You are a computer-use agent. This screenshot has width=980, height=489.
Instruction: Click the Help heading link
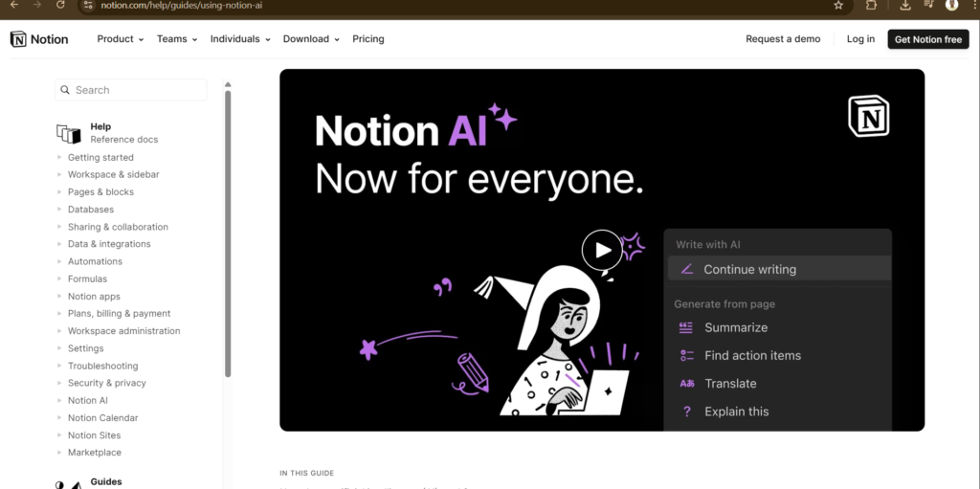point(100,126)
